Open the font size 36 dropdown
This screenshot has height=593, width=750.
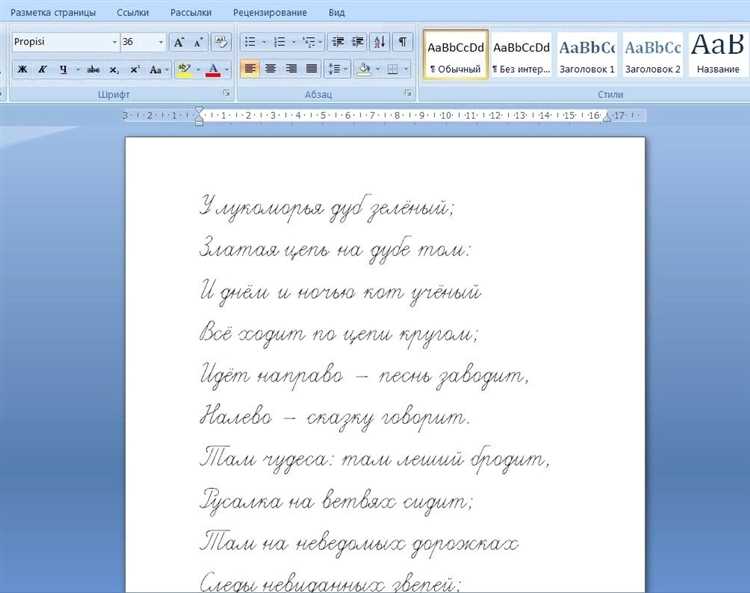pos(161,43)
